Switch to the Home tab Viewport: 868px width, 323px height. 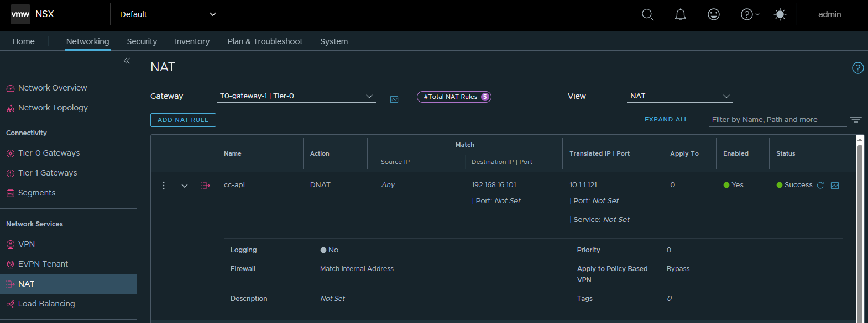click(24, 41)
